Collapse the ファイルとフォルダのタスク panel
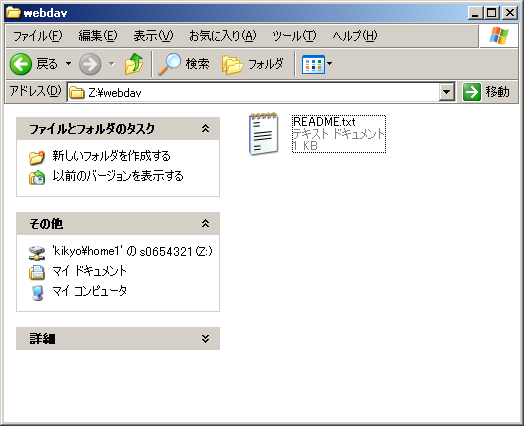 click(205, 129)
